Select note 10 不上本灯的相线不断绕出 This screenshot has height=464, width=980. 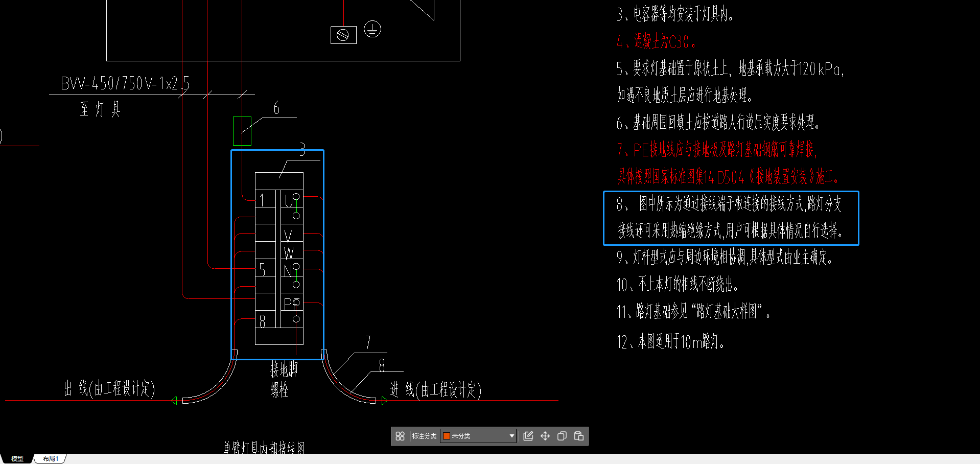(x=677, y=284)
